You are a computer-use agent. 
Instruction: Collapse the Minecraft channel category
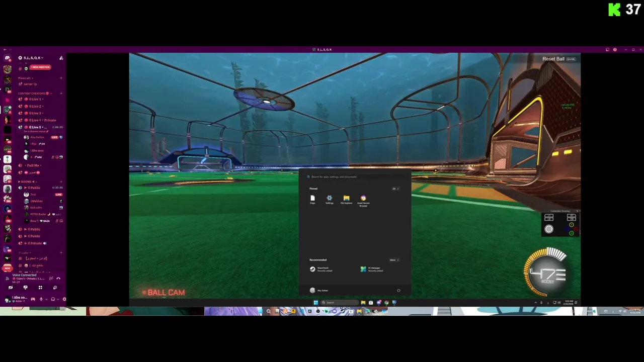click(25, 78)
